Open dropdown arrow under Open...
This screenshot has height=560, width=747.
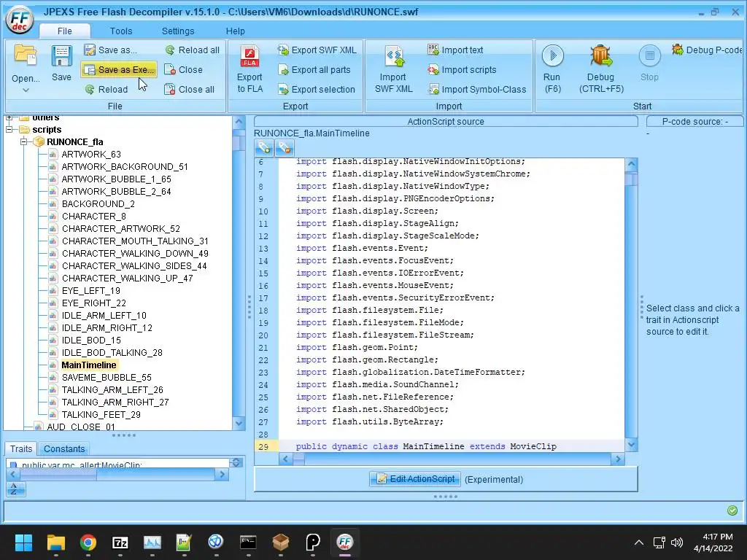click(26, 90)
